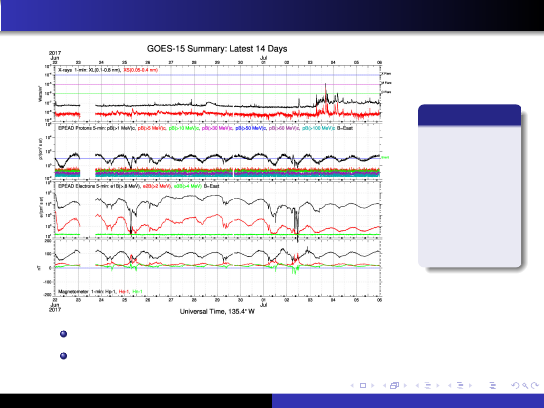Screen dimensions: 544x408
Task: Click the subsection navigation icon
Action: (x=428, y=385)
